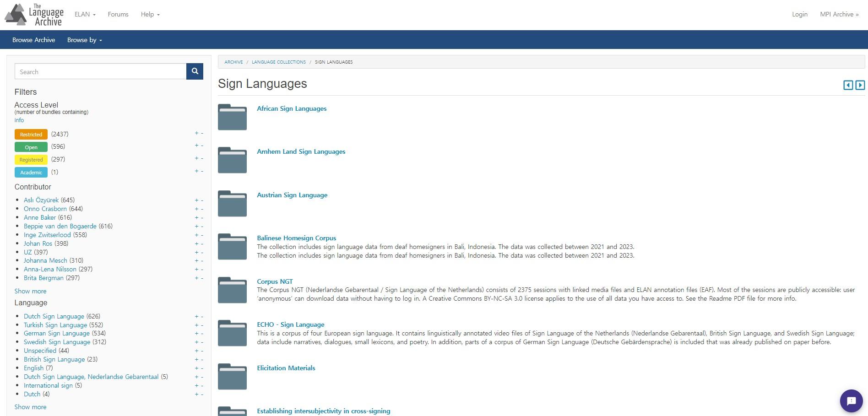Screen dimensions: 868x416
Task: Select Browse Archive in the navigation bar
Action: pyautogui.click(x=33, y=40)
